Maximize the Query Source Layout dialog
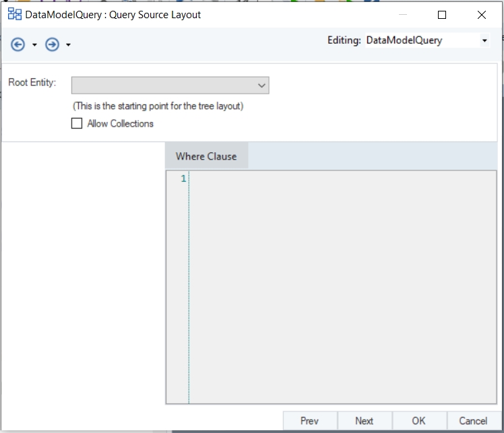Viewport: 504px width, 433px height. (x=442, y=14)
